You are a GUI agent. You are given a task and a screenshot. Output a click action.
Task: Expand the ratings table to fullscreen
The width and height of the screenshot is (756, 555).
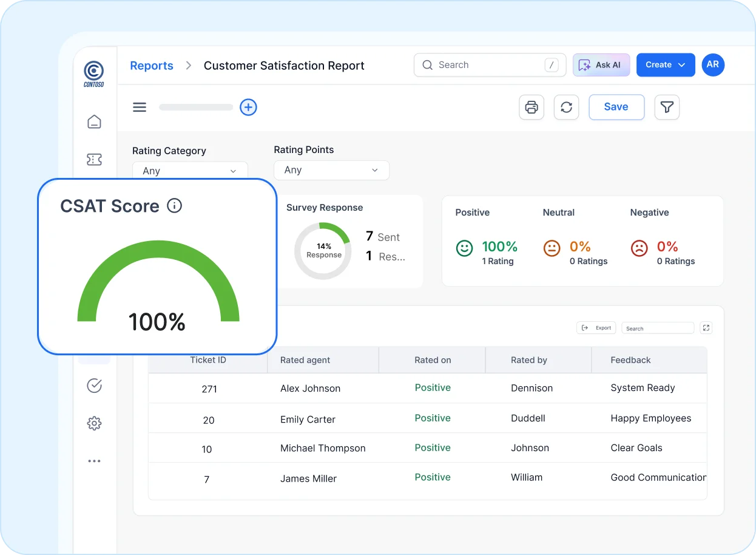tap(706, 327)
